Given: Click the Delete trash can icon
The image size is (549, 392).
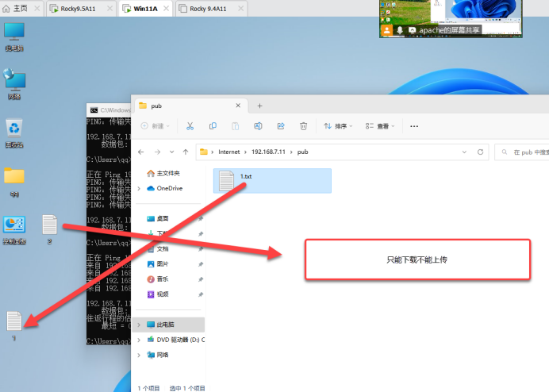Looking at the screenshot, I should click(x=303, y=126).
